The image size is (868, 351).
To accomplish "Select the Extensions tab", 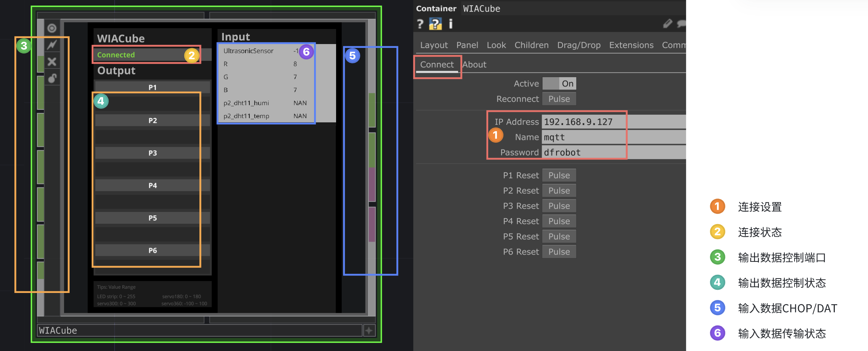I will pyautogui.click(x=631, y=45).
